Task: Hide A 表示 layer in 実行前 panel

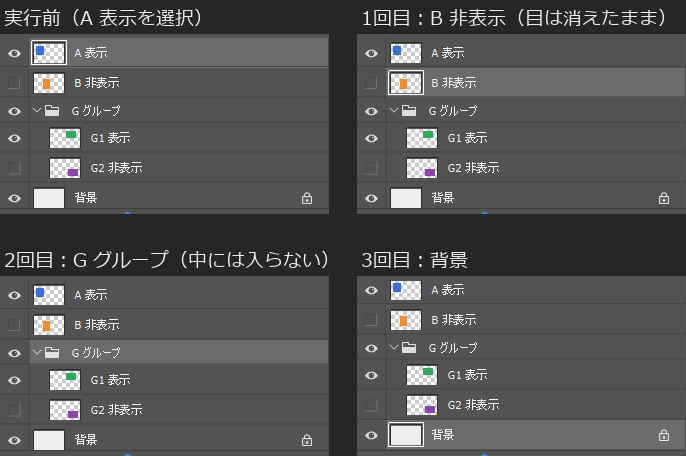Action: [14, 53]
